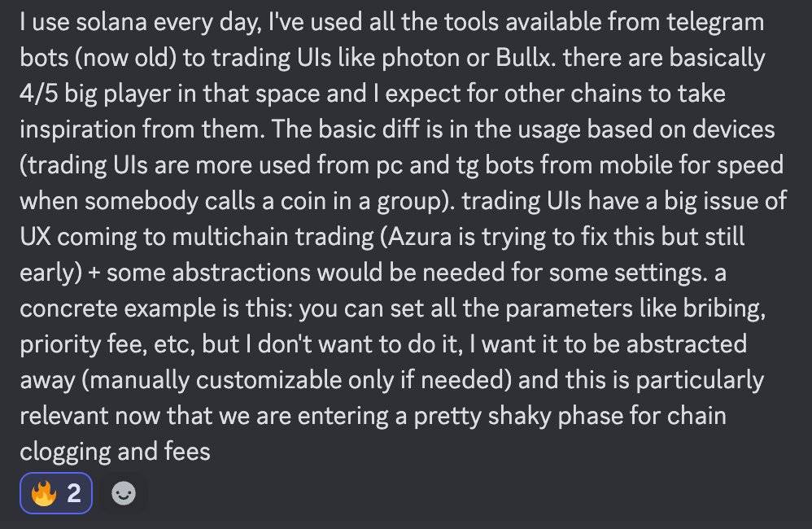Click the word 'somebody' in message
The height and width of the screenshot is (529, 812).
pos(142,202)
